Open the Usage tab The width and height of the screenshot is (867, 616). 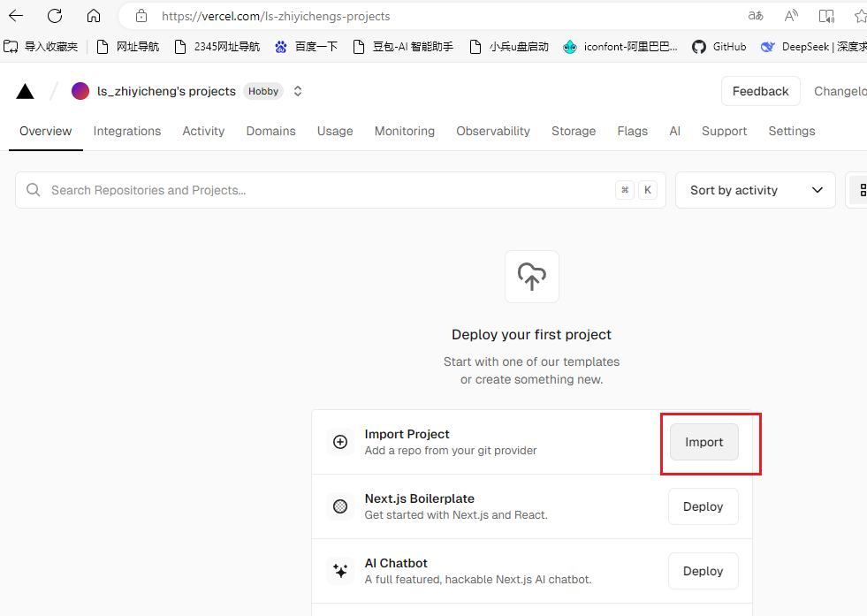335,131
